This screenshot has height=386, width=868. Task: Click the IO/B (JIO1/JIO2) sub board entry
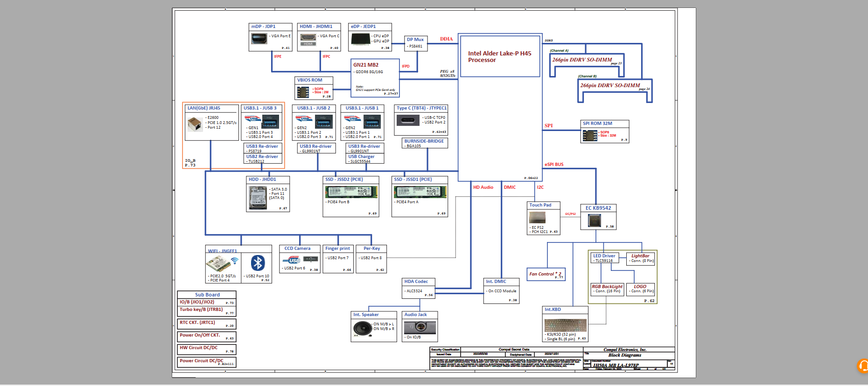[207, 302]
